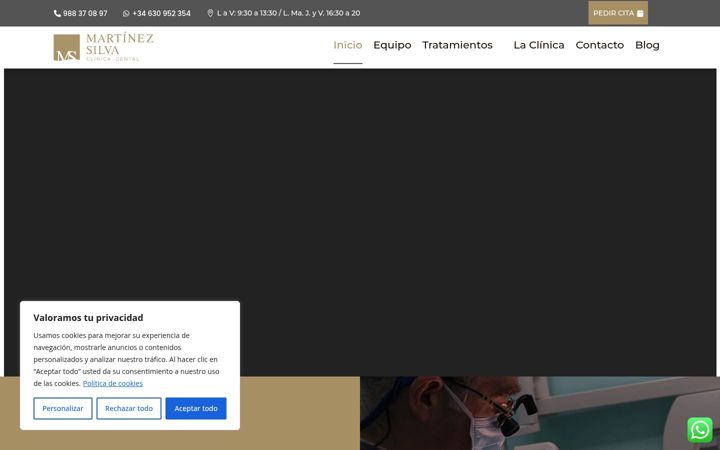Click the opening hours text in top bar
This screenshot has height=450, width=720.
(288, 13)
